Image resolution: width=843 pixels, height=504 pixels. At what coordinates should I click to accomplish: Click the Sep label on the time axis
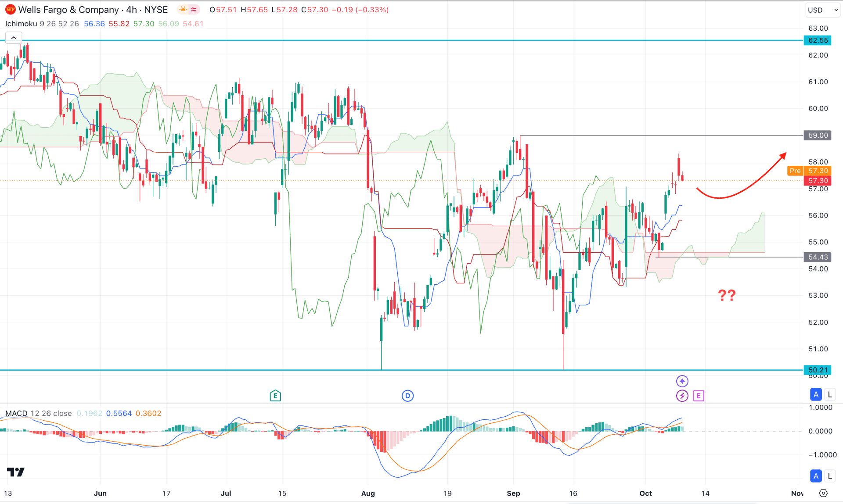tap(513, 493)
